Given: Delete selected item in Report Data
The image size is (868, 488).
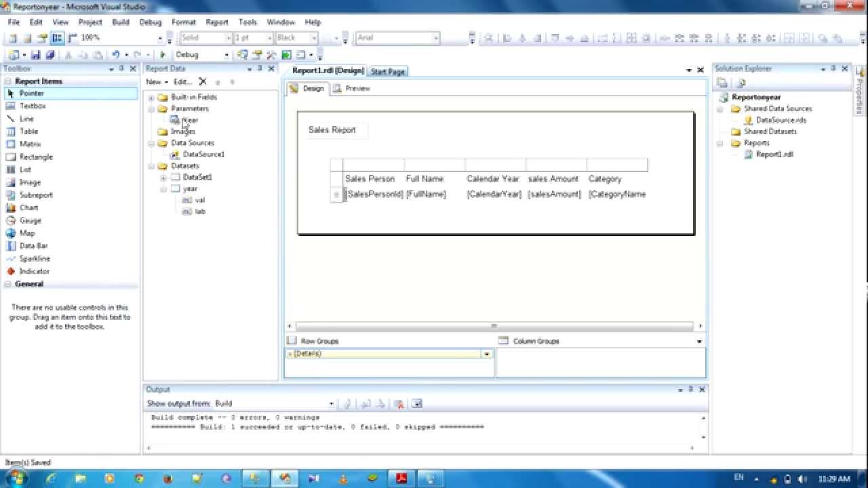Looking at the screenshot, I should (202, 81).
